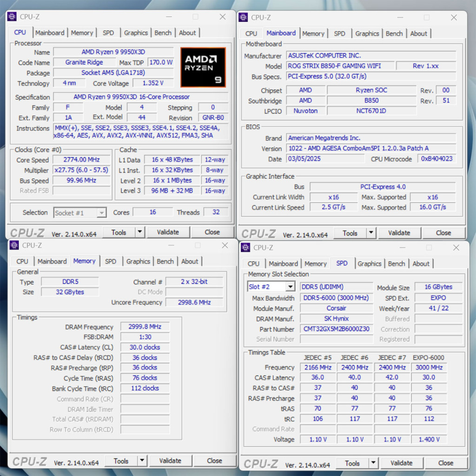Click Uncore Frequency value 2998.6 MHz

(x=194, y=302)
